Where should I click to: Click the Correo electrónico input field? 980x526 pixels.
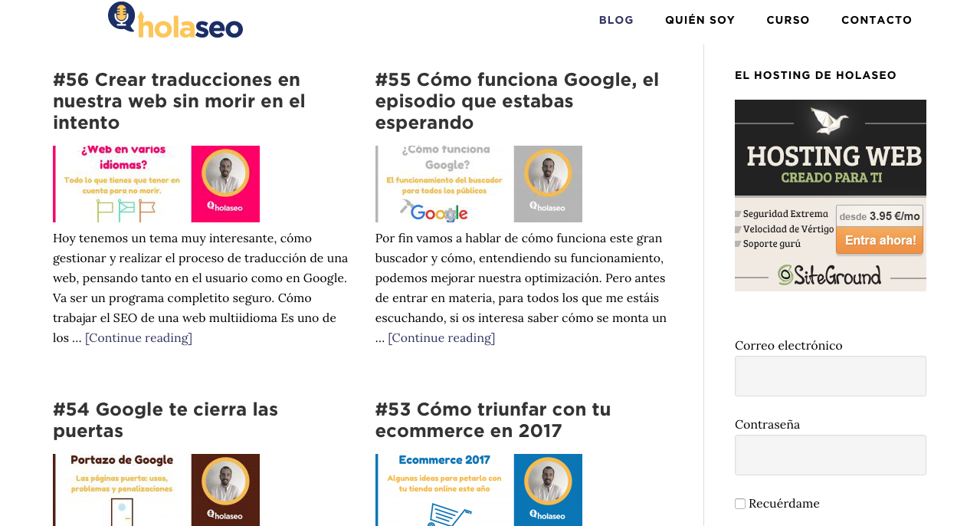point(831,376)
